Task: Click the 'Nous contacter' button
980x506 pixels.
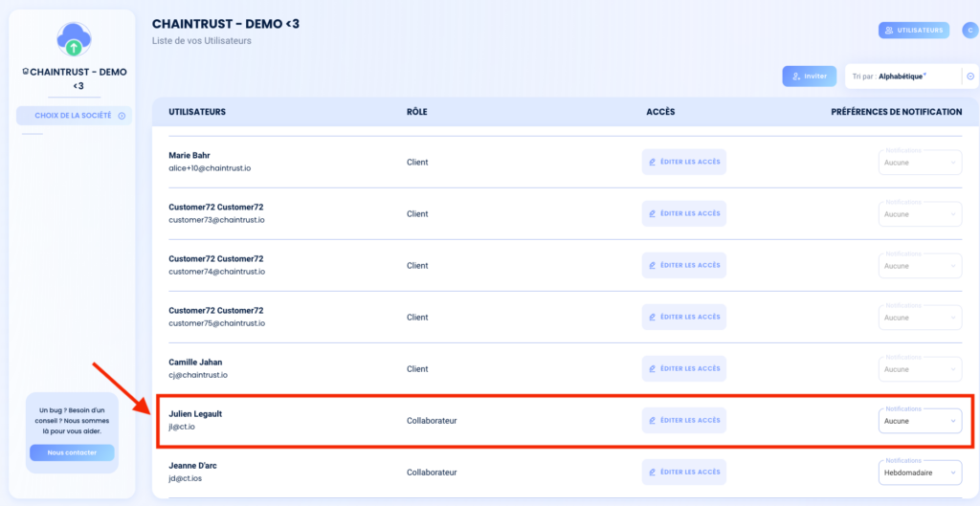Action: tap(72, 452)
